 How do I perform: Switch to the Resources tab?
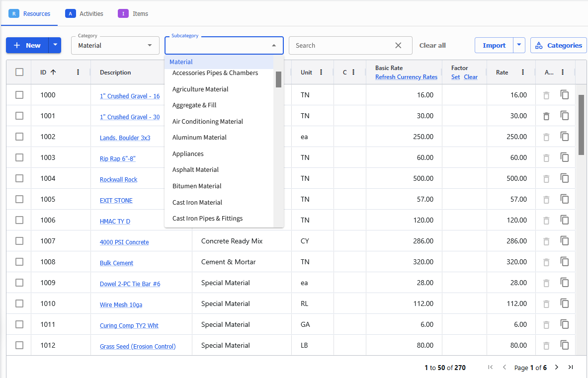[x=29, y=13]
